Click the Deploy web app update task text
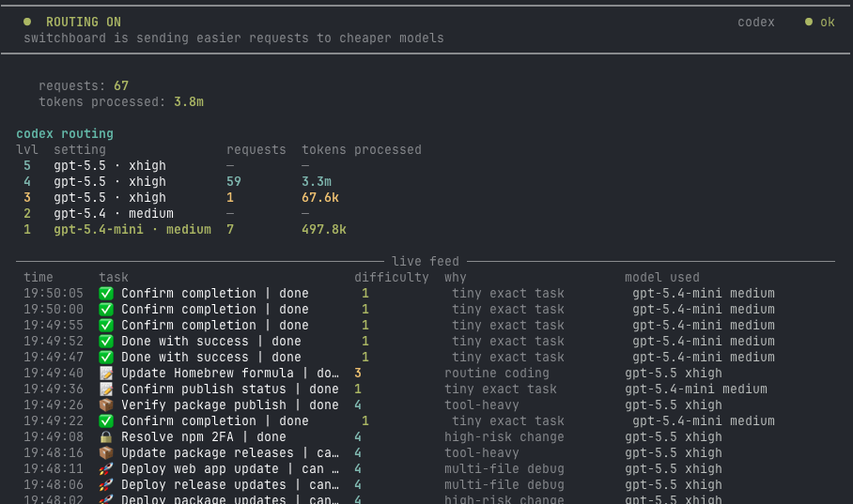This screenshot has width=853, height=504. coord(230,468)
